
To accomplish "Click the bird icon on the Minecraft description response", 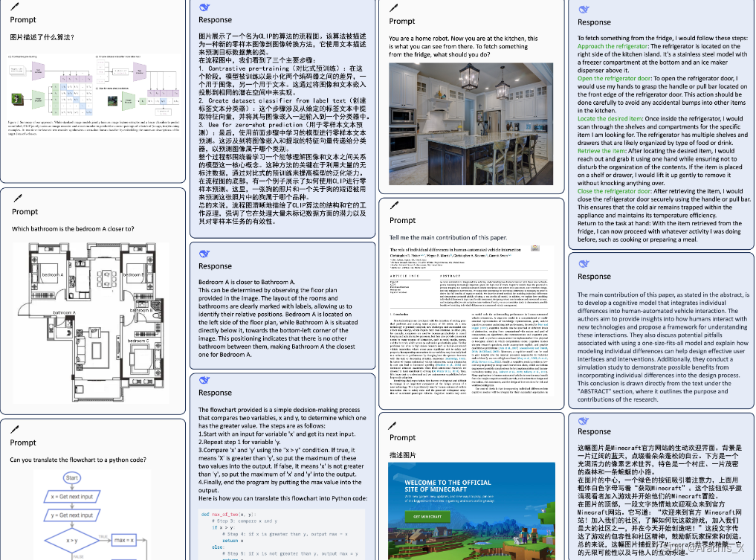I will 584,421.
